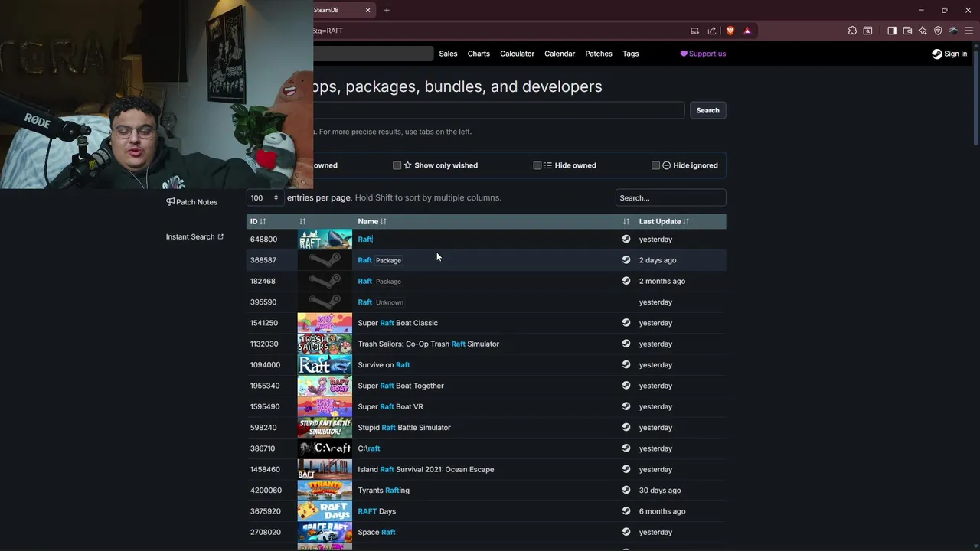Open Steam icon for Super Raft Boat Together
The width and height of the screenshot is (980, 551).
(x=626, y=386)
